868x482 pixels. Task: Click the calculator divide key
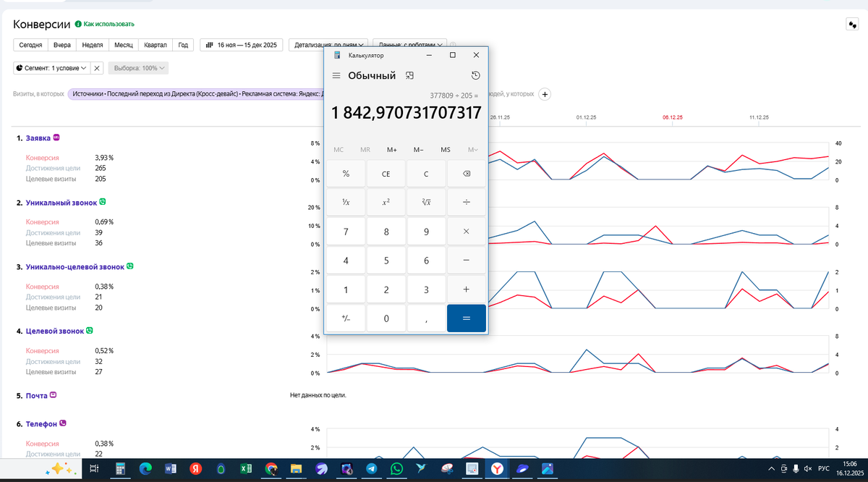[x=467, y=202]
